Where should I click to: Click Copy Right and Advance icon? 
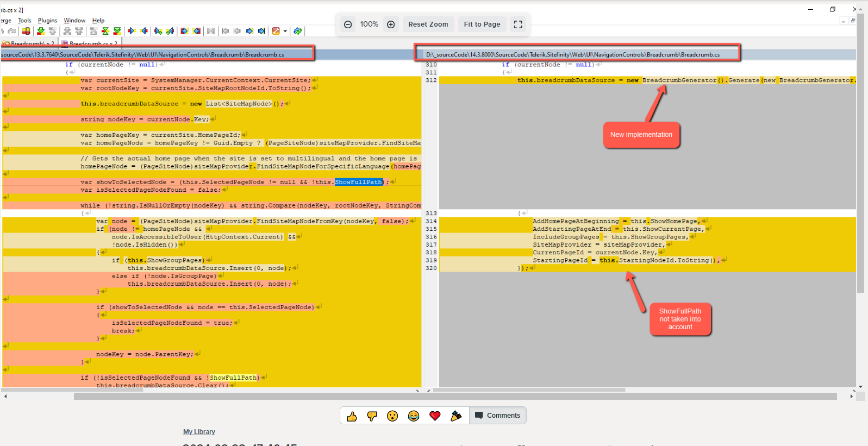point(158,31)
